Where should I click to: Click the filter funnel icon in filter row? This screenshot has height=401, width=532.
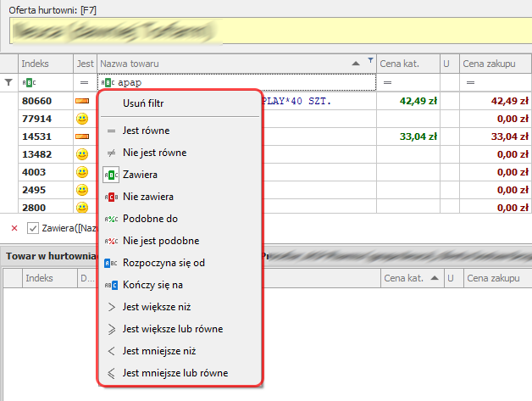(x=9, y=82)
